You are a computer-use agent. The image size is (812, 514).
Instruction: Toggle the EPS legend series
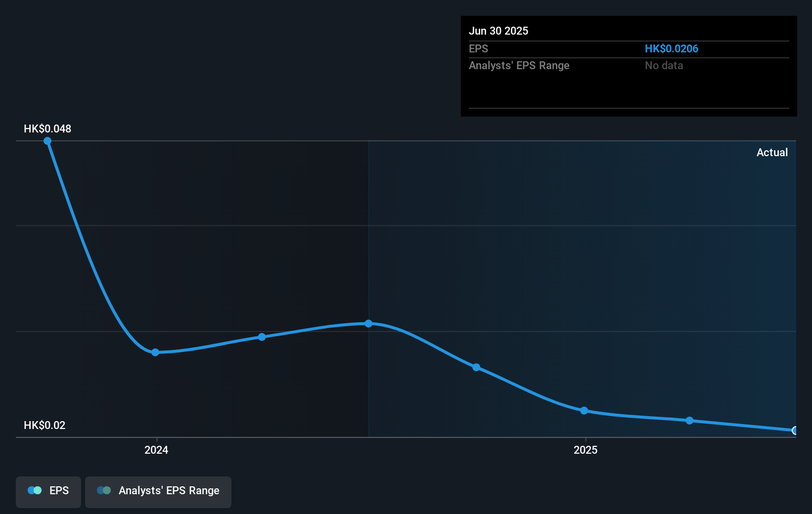pyautogui.click(x=48, y=492)
